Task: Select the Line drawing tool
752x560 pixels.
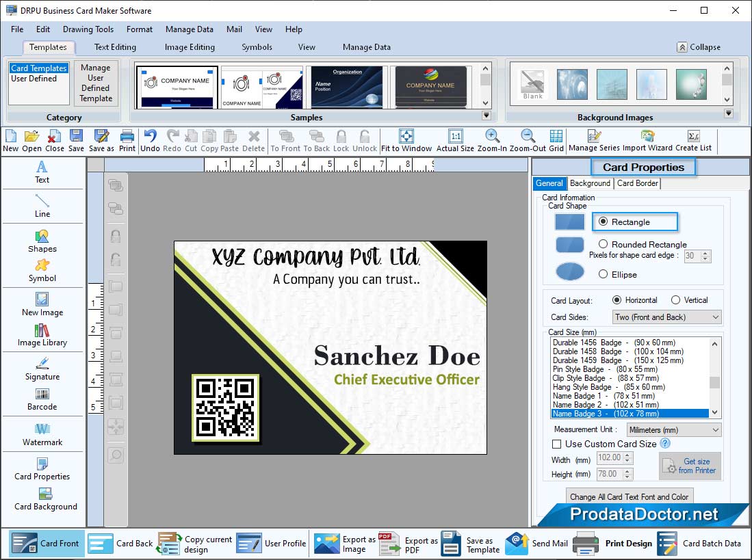Action: coord(42,206)
